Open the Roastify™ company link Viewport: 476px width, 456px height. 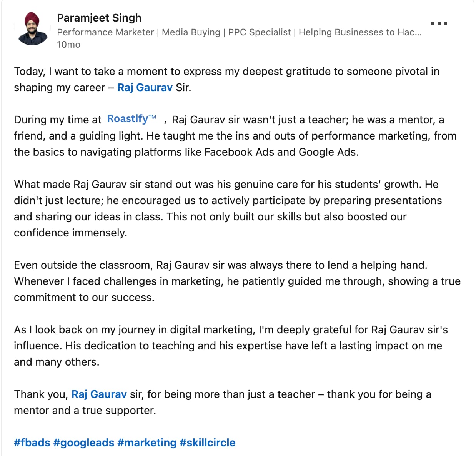tap(131, 119)
